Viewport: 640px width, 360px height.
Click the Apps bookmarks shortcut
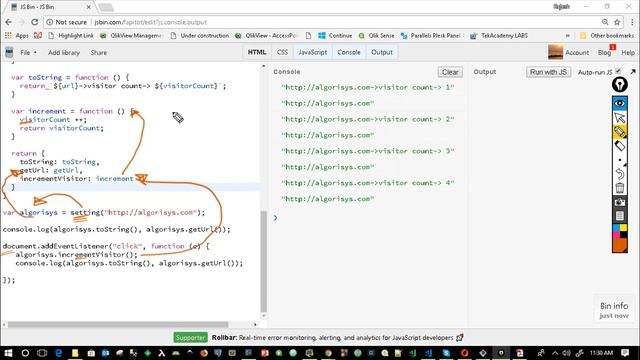[16, 36]
